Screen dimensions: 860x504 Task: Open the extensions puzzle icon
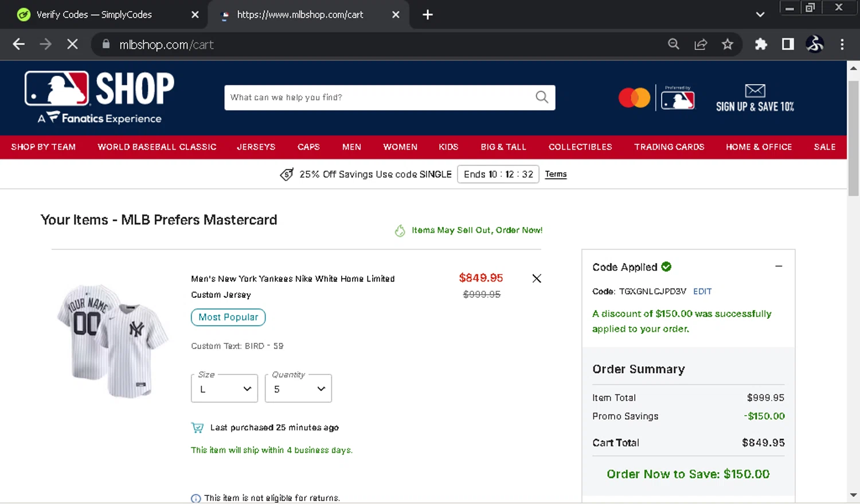coord(761,44)
